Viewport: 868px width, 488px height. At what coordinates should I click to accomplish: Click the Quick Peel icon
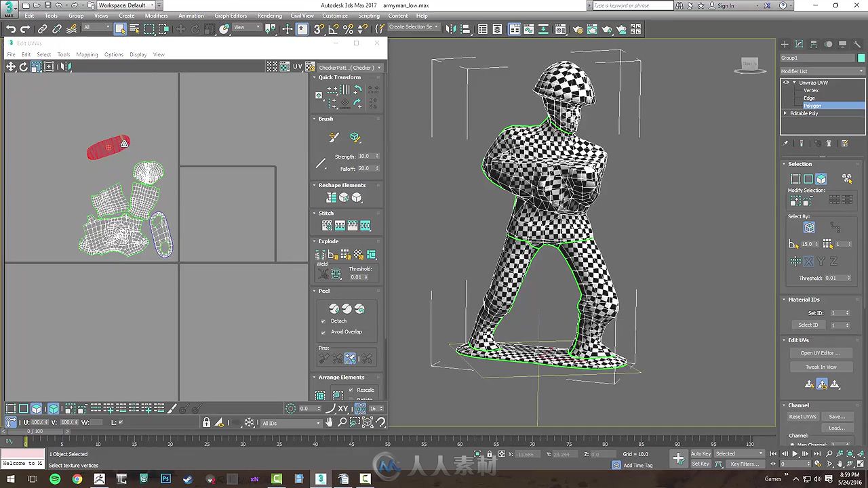click(x=334, y=308)
